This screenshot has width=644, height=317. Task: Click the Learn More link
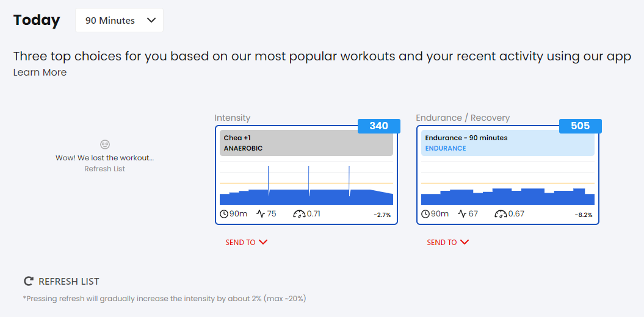pyautogui.click(x=40, y=73)
